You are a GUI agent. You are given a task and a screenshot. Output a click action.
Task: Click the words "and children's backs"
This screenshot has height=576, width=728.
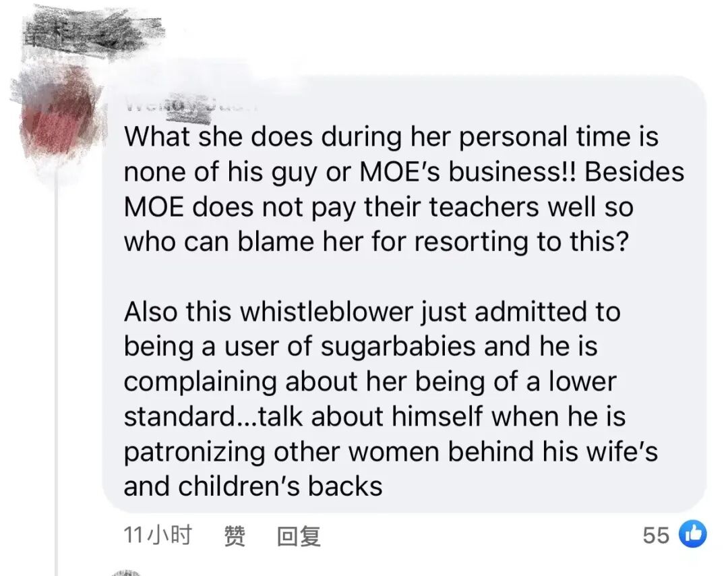click(253, 487)
